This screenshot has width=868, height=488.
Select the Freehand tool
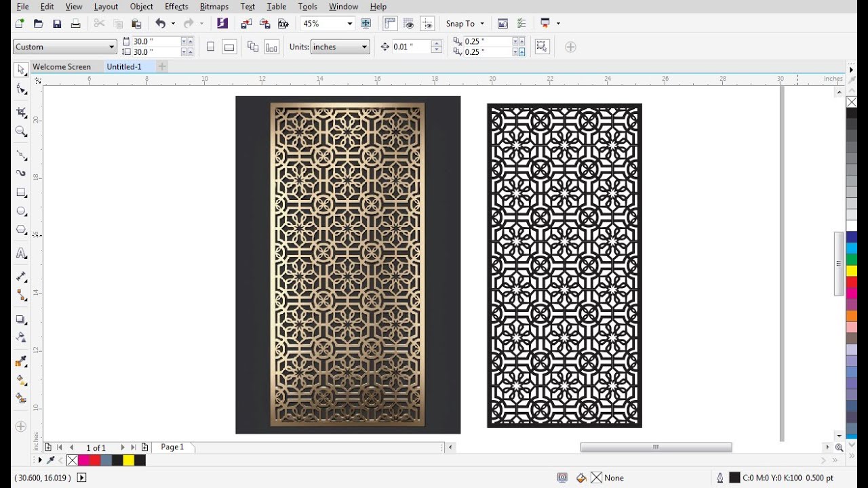click(21, 155)
